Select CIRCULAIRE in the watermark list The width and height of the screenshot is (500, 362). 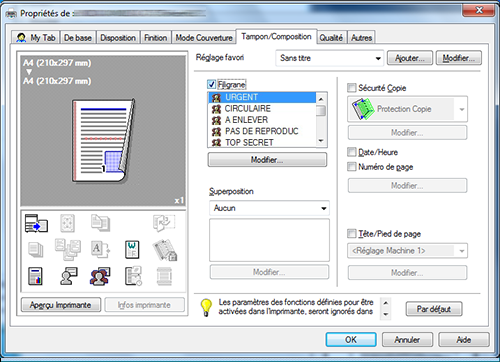262,109
